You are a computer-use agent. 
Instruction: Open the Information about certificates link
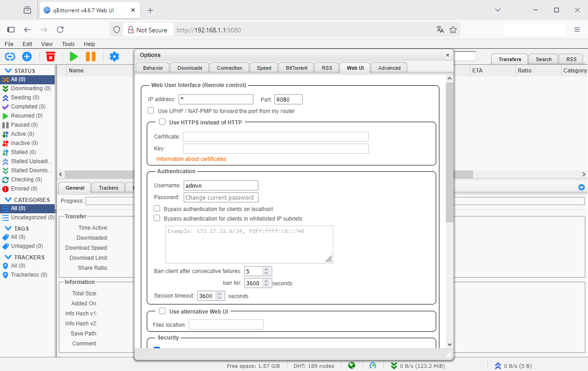pos(191,159)
